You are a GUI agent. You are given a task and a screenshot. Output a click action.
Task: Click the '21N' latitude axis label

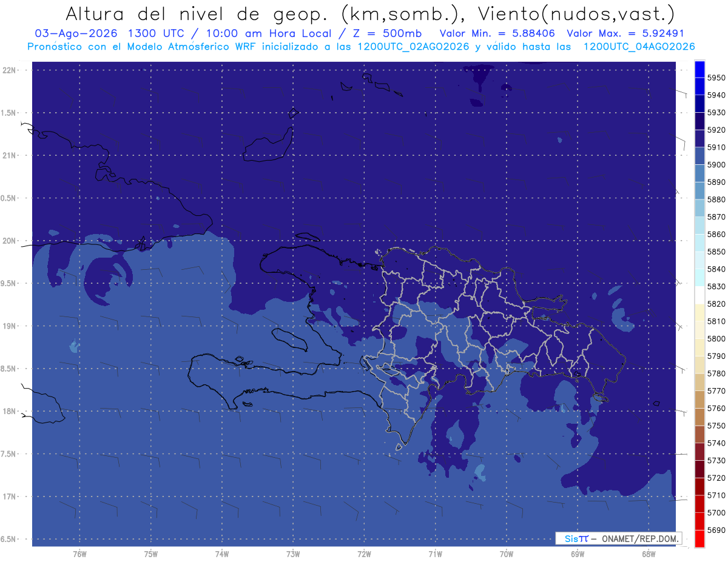pos(10,156)
